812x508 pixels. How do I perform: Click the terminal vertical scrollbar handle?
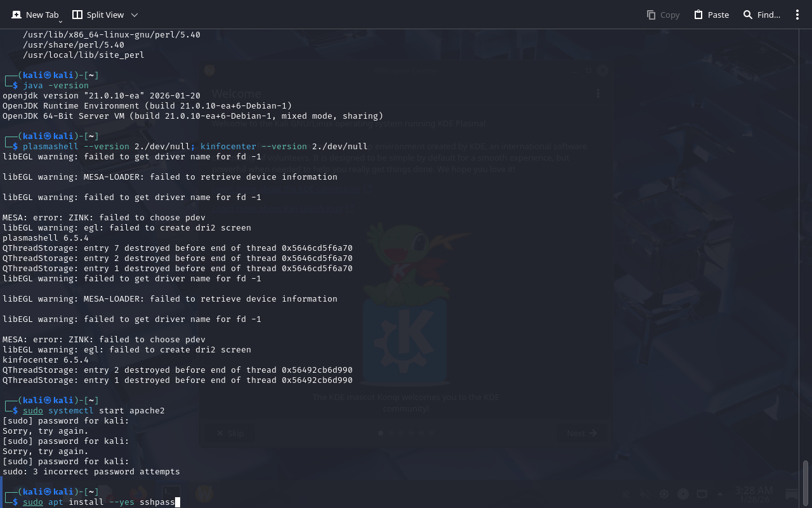806,483
